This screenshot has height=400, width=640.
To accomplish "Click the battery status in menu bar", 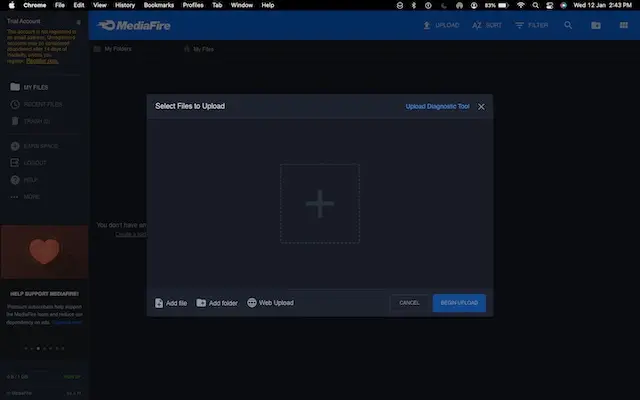I will [497, 5].
